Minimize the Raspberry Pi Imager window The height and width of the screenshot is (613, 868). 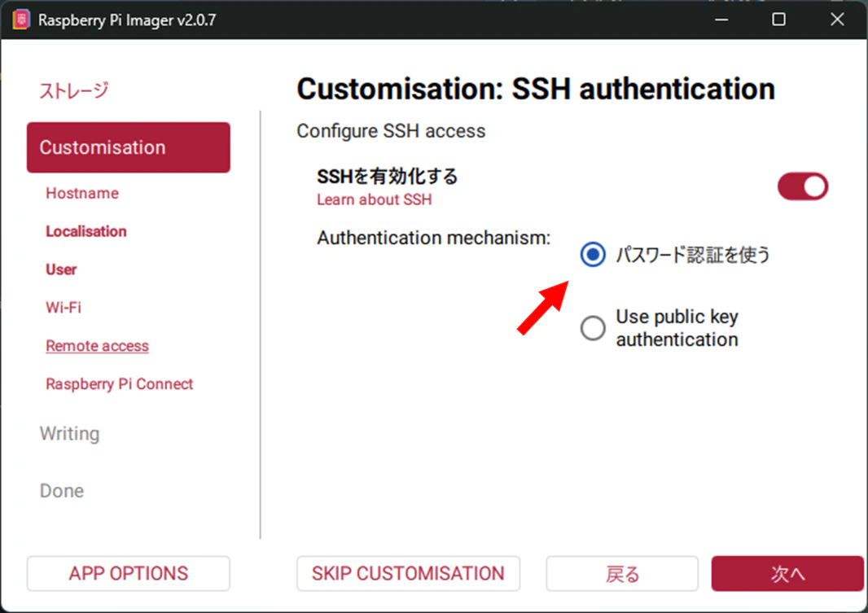[x=721, y=20]
